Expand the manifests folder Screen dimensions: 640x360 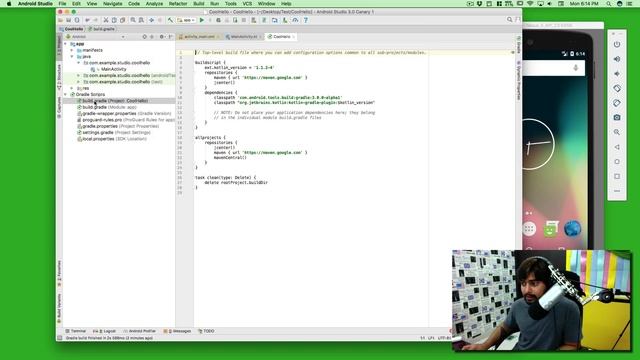[x=72, y=50]
